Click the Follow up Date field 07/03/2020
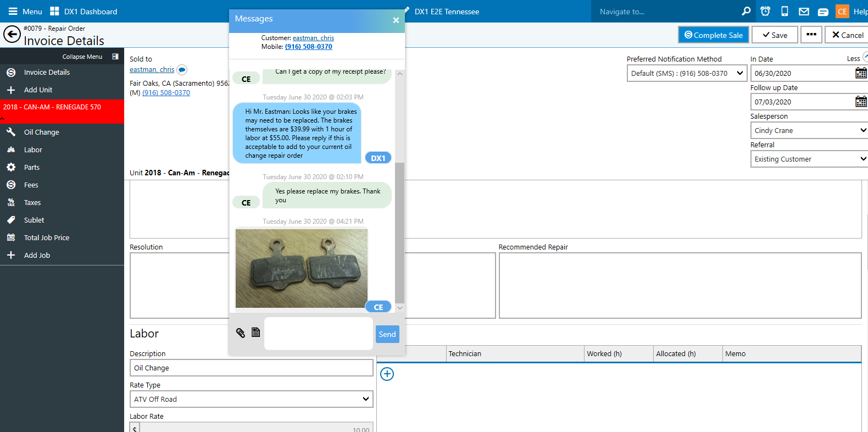This screenshot has width=868, height=432. click(x=803, y=102)
